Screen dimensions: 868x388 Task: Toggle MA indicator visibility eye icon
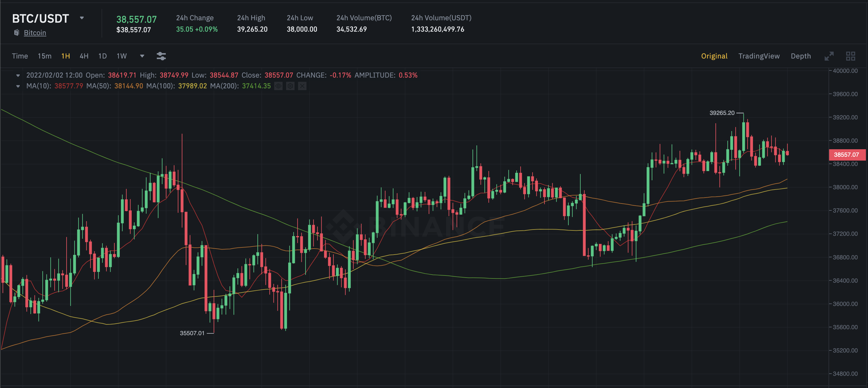(278, 86)
